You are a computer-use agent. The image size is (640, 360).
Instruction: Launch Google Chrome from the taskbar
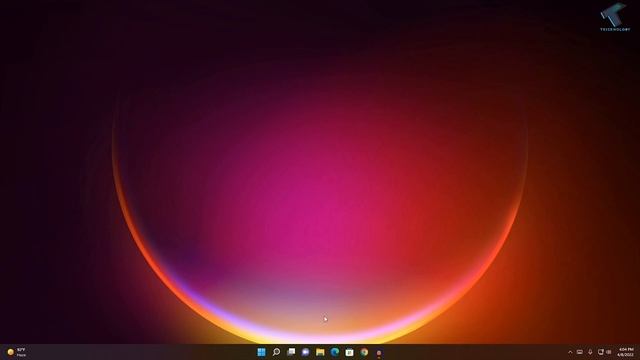364,352
